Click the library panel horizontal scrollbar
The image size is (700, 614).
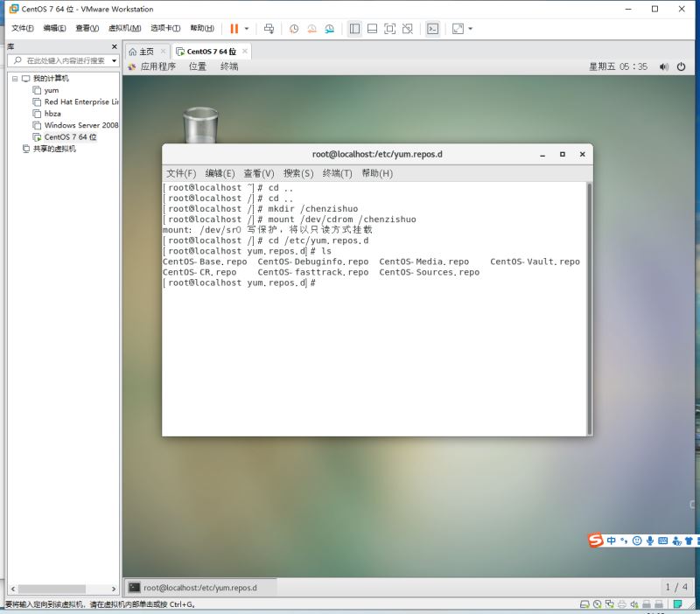61,589
